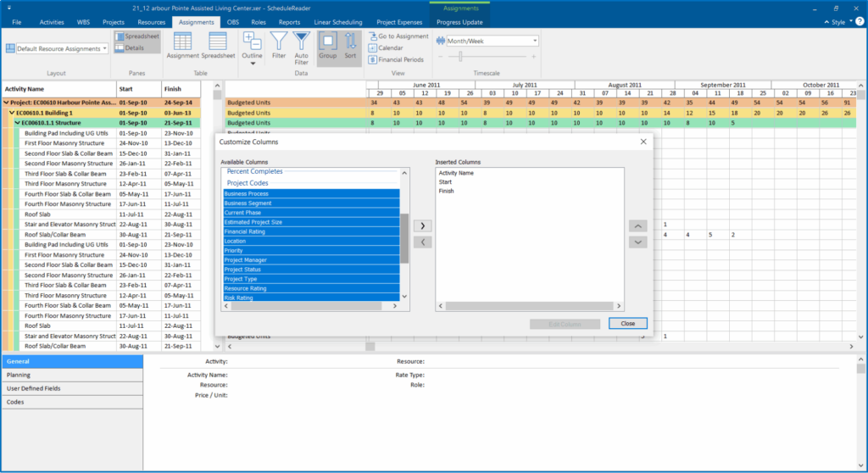The height and width of the screenshot is (473, 868).
Task: Click Go to Assignment
Action: coord(398,36)
